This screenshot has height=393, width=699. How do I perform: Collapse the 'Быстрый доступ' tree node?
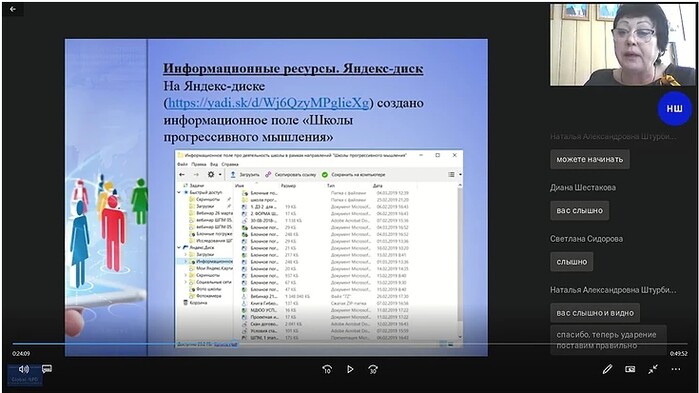coord(179,192)
